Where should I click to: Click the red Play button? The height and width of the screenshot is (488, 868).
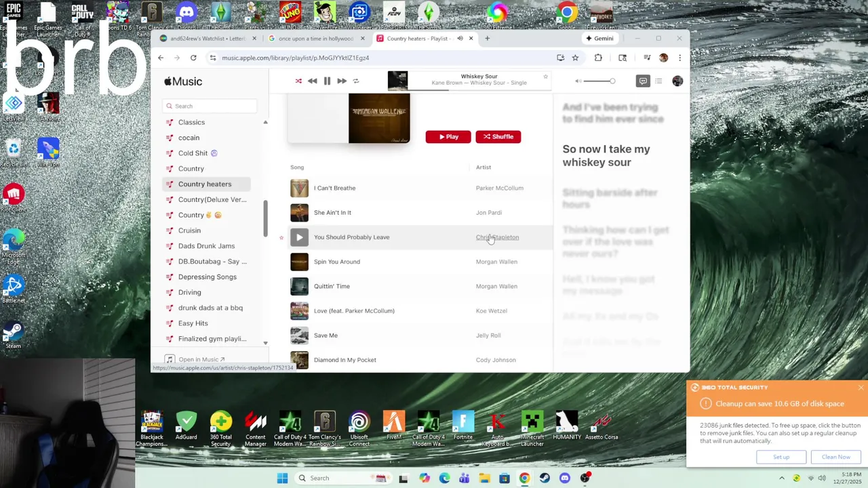(448, 137)
